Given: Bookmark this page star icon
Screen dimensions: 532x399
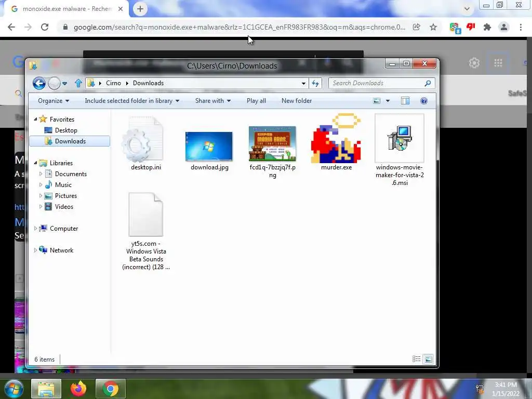Looking at the screenshot, I should tap(433, 27).
